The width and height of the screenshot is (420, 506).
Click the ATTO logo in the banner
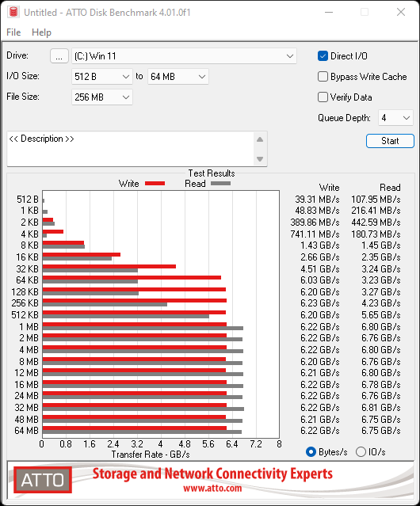click(x=43, y=480)
